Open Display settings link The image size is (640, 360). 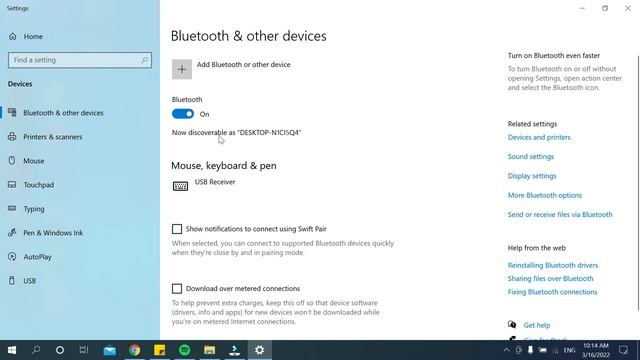(532, 176)
